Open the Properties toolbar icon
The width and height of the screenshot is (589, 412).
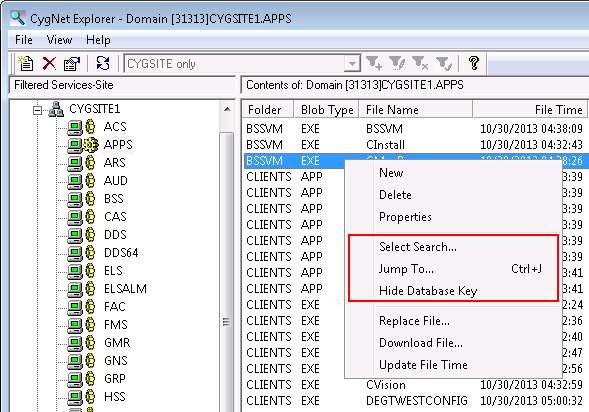[x=72, y=63]
